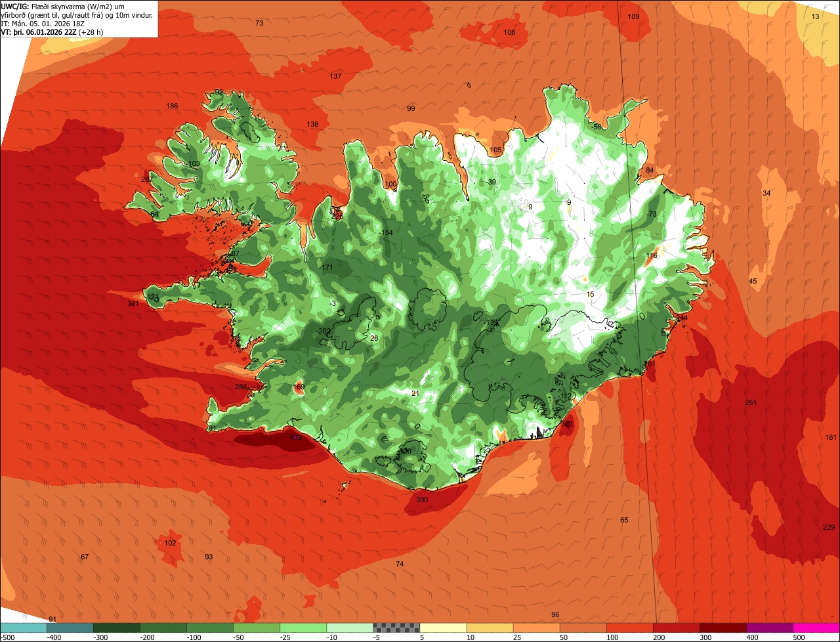
Task: Click the map value 105
Action: pos(495,150)
